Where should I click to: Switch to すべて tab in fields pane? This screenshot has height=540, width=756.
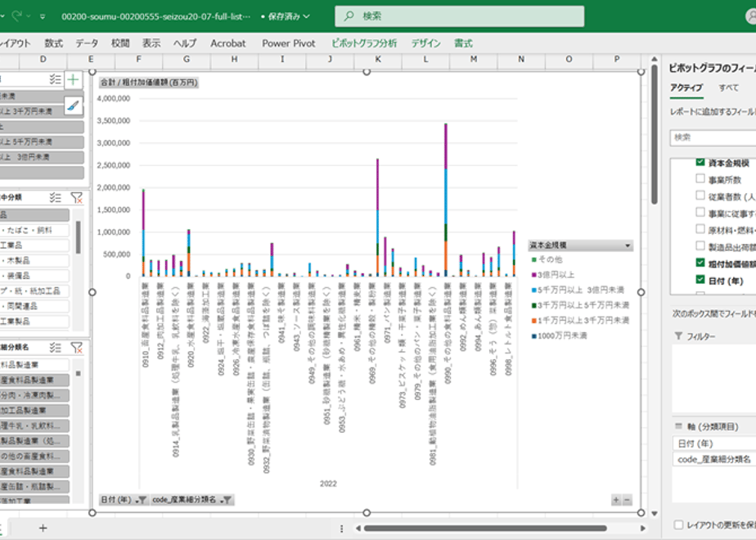point(728,88)
